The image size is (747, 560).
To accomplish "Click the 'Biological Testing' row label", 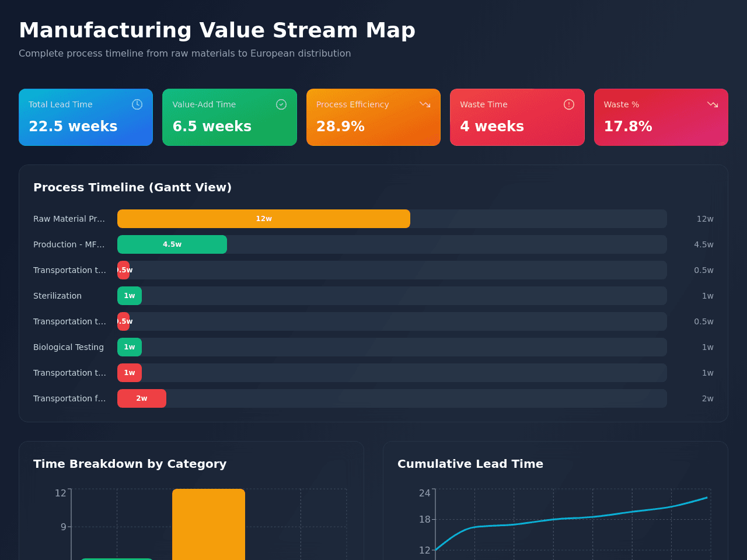I will 68,347.
